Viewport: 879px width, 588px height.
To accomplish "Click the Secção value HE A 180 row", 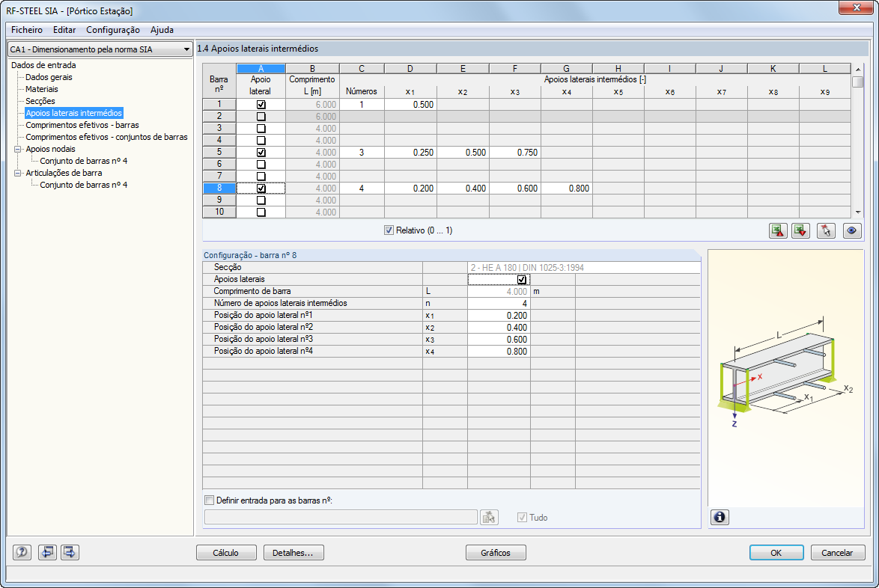I will coord(583,268).
